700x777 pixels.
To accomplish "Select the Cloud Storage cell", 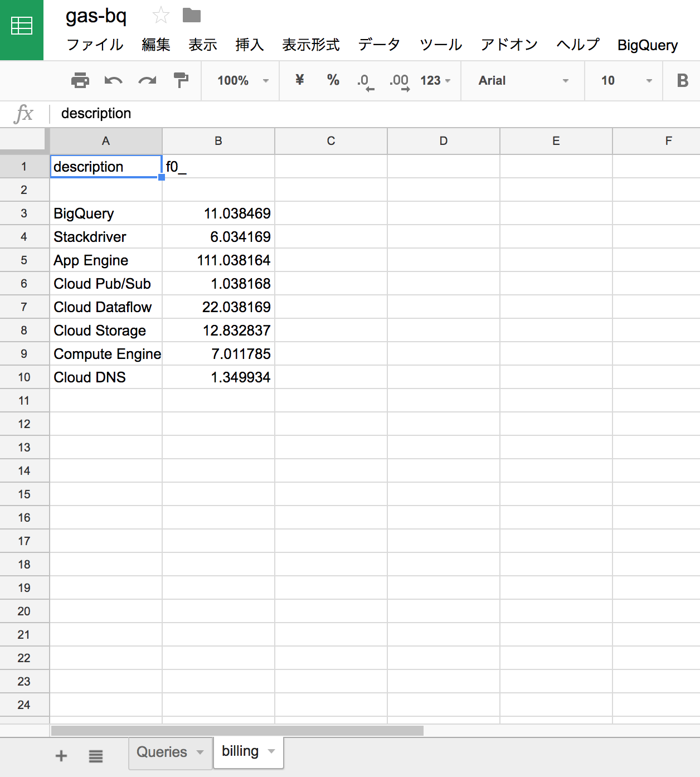I will tap(106, 330).
